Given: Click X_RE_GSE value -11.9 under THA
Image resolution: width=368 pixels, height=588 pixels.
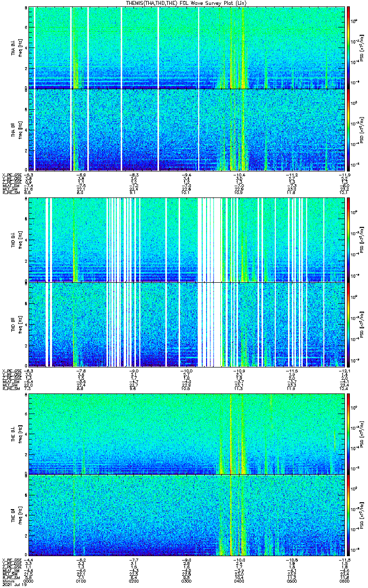Looking at the screenshot, I should pos(344,175).
